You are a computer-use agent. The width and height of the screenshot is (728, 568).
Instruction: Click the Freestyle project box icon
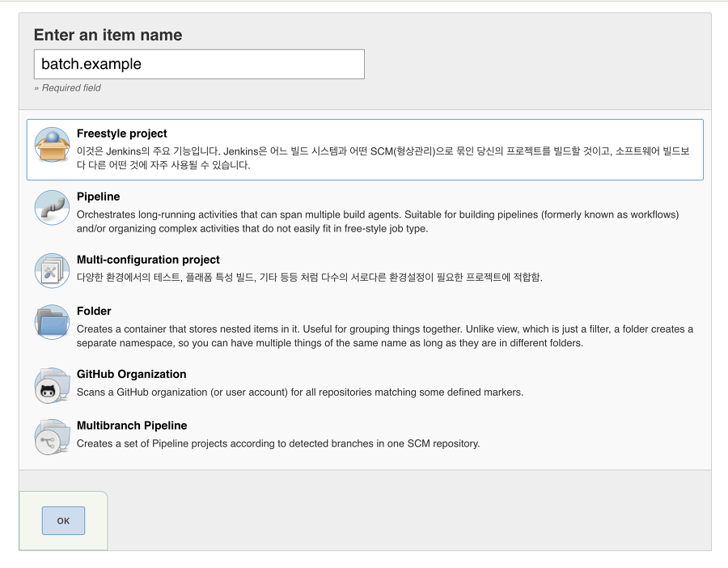tap(52, 145)
